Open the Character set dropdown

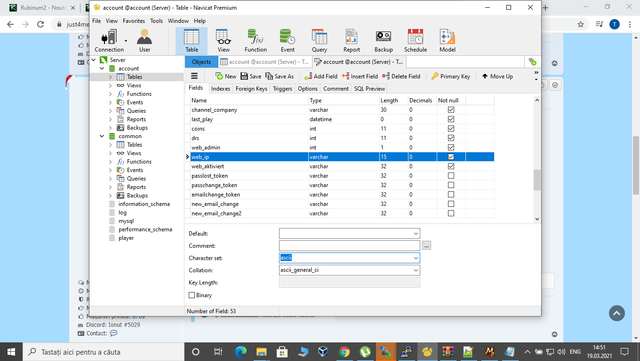pyautogui.click(x=416, y=258)
